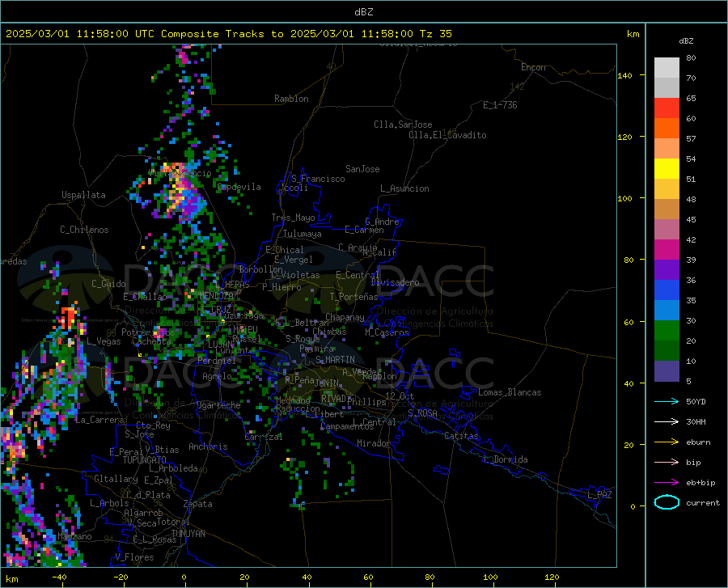Select the yellow eburn arrow symbol
The height and width of the screenshot is (588, 728).
pyautogui.click(x=667, y=442)
